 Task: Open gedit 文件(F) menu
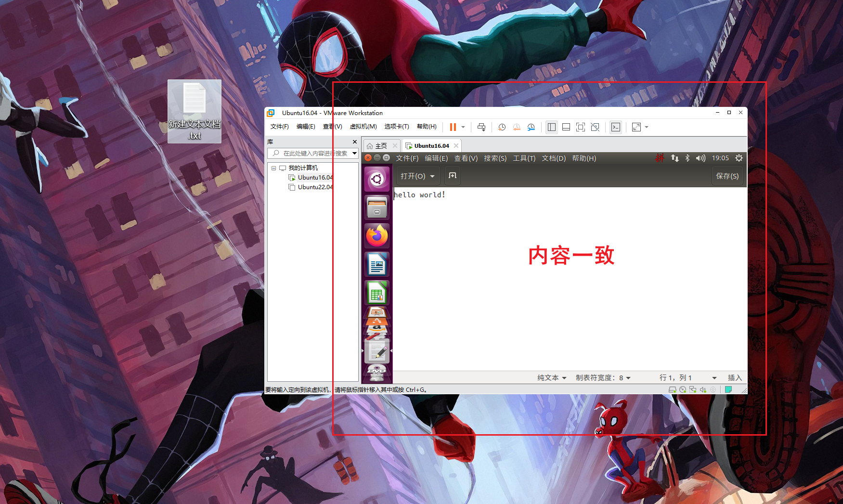pos(407,158)
